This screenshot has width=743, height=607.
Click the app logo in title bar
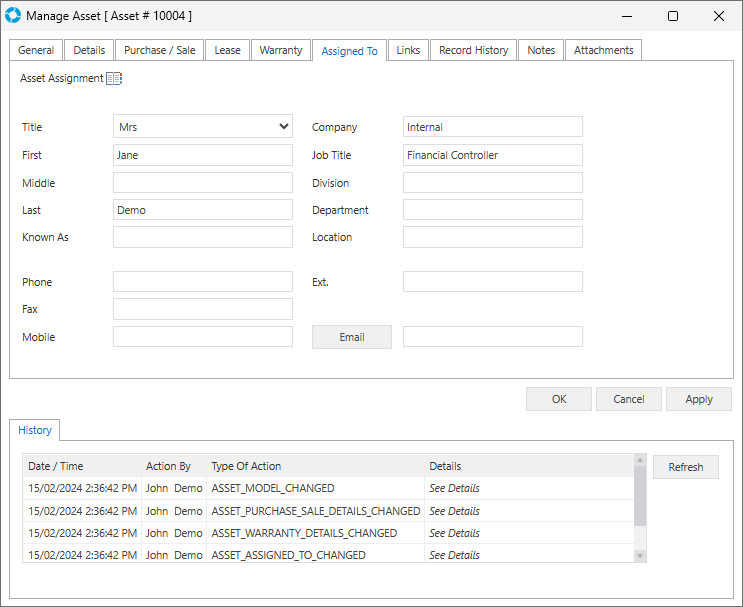[x=13, y=16]
